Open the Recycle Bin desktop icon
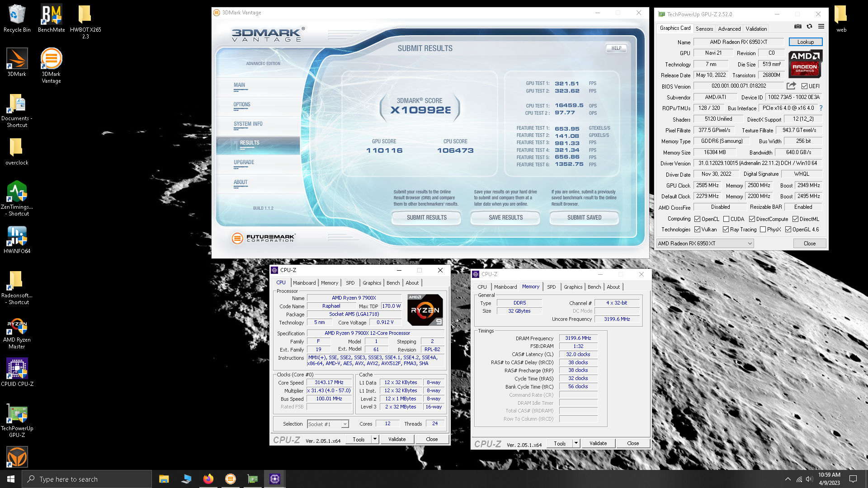 17,18
